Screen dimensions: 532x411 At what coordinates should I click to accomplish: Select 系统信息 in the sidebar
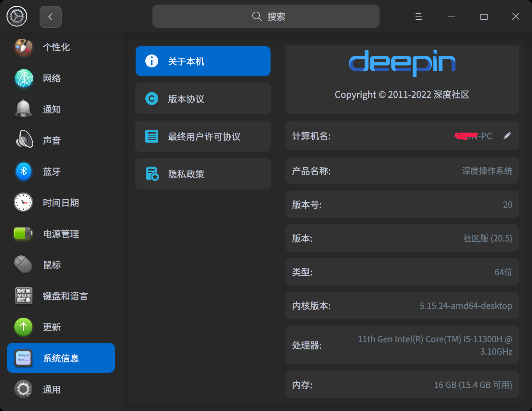[61, 358]
